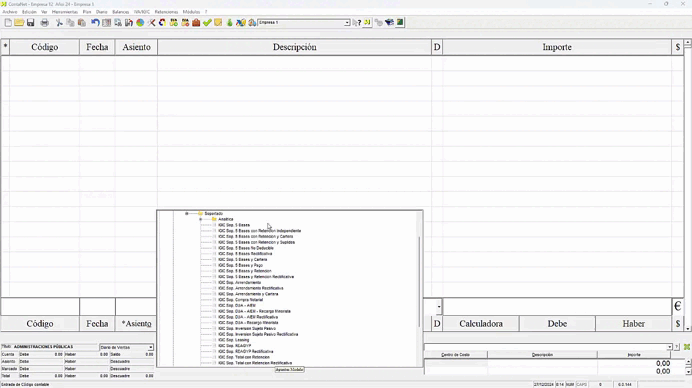692x388 pixels.
Task: Click the Descripción column header
Action: click(x=294, y=47)
